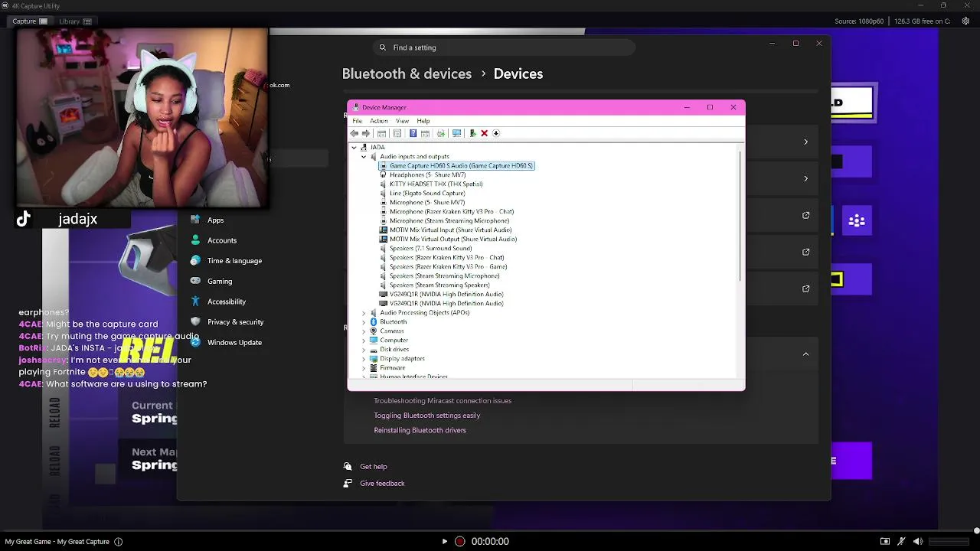Click the Accessibility figure icon

[195, 302]
